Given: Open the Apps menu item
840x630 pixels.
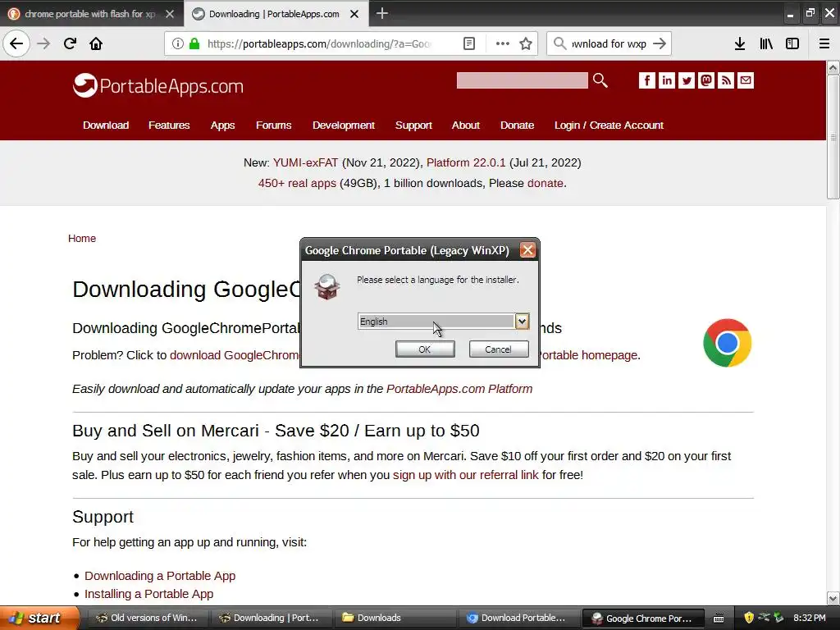Looking at the screenshot, I should (222, 126).
